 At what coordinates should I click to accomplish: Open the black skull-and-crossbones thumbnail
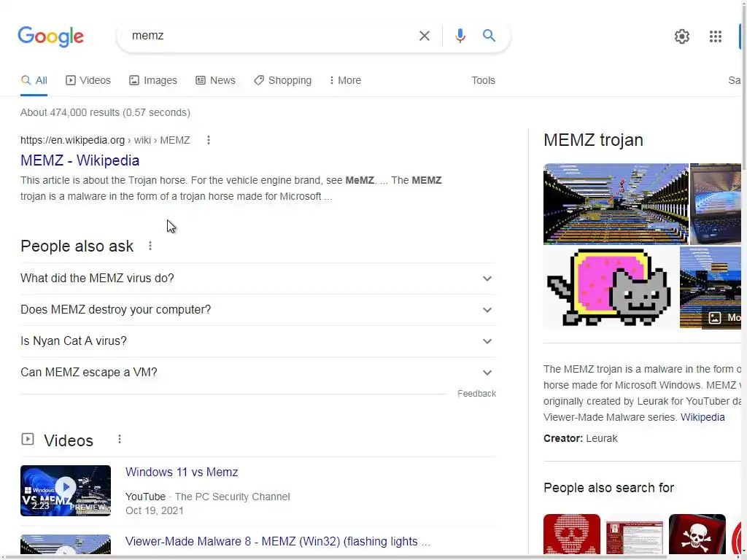coord(697,534)
